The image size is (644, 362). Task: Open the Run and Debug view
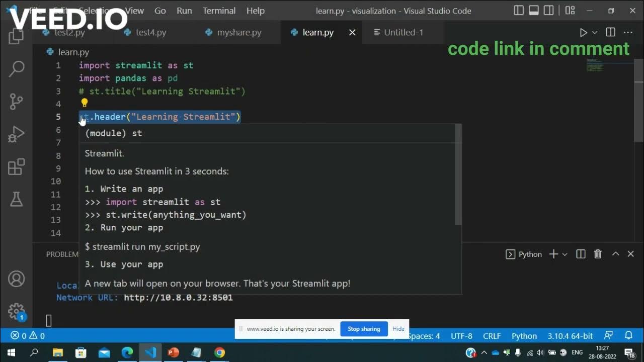coord(17,134)
